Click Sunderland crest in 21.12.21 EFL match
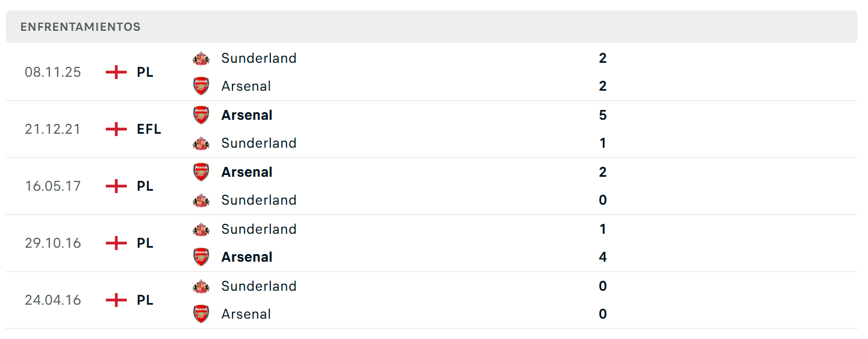Viewport: 868px width, 339px height. coord(201,143)
